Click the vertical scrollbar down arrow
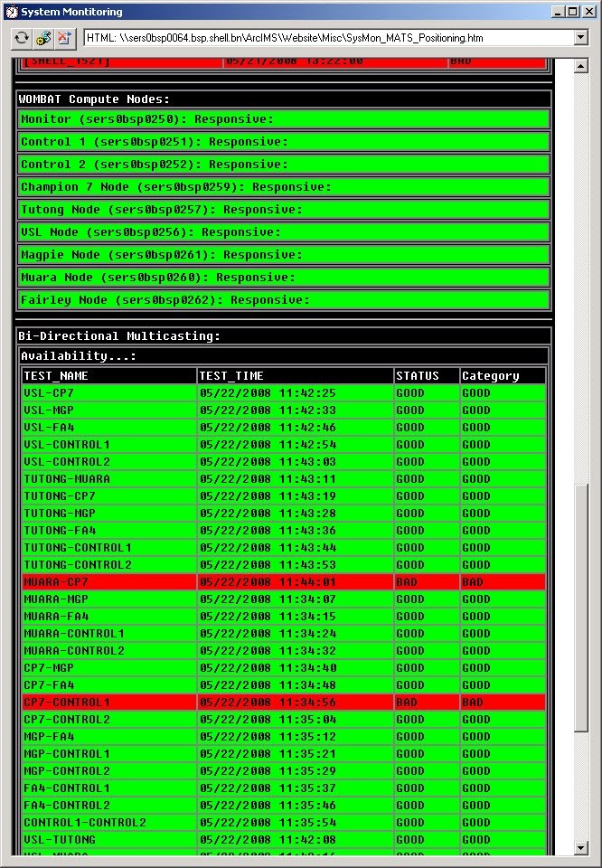The width and height of the screenshot is (602, 868). click(x=580, y=847)
